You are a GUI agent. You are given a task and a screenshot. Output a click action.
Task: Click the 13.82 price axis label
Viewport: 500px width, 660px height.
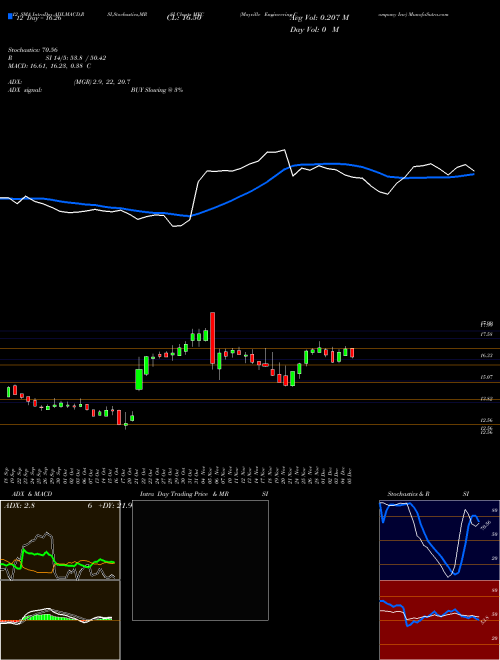[487, 399]
